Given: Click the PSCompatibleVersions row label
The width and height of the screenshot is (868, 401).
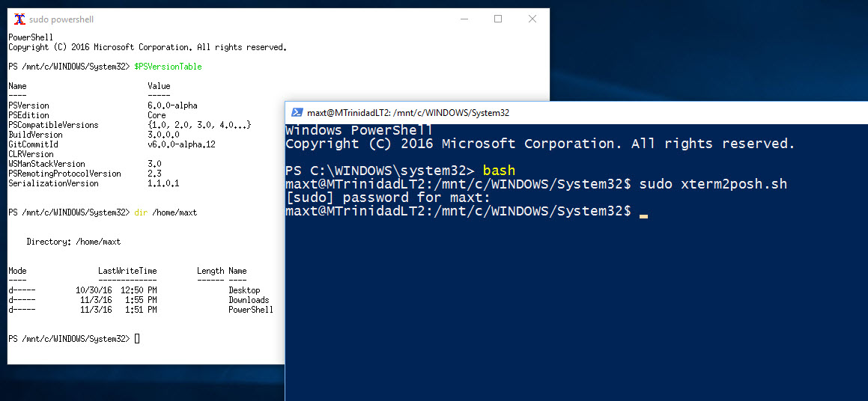Looking at the screenshot, I should tap(53, 125).
